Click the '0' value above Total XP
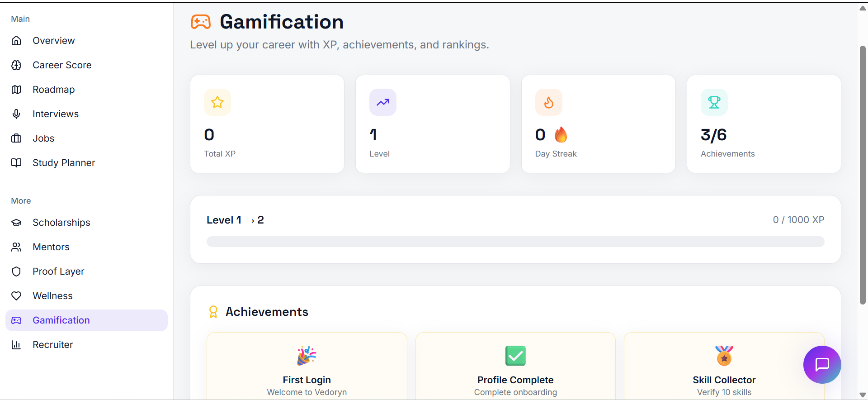Viewport: 868px width, 400px height. pos(209,135)
